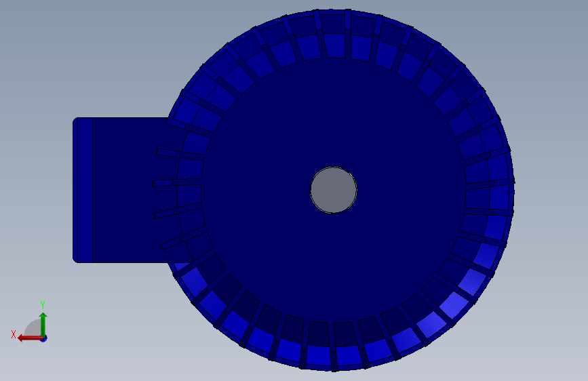This screenshot has height=381, width=588.
Task: Select the rectangular outlet duct face
Action: (x=123, y=190)
